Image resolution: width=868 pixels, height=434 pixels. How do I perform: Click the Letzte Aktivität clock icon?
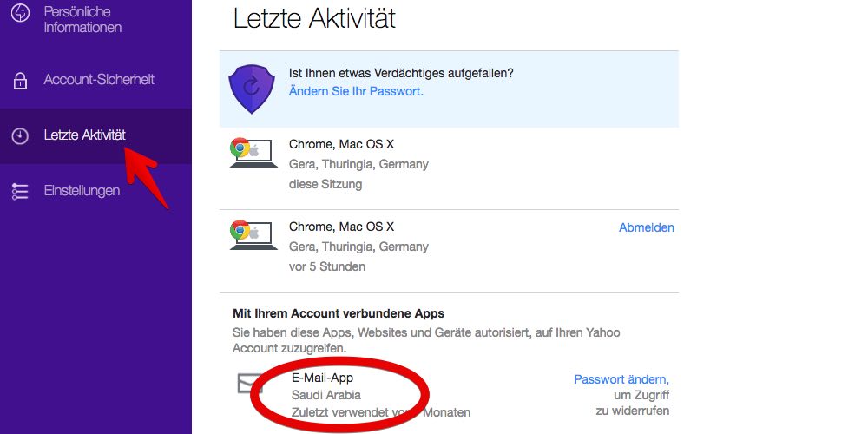[x=20, y=136]
